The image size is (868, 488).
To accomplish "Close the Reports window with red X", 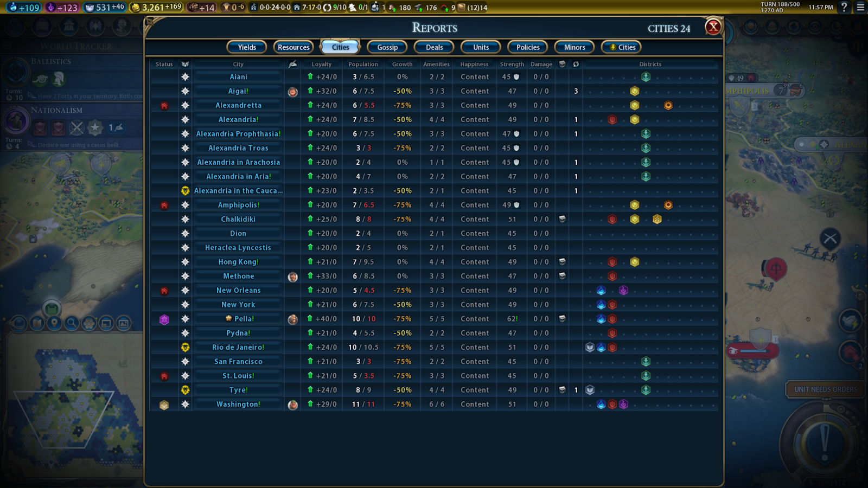I will pyautogui.click(x=713, y=27).
